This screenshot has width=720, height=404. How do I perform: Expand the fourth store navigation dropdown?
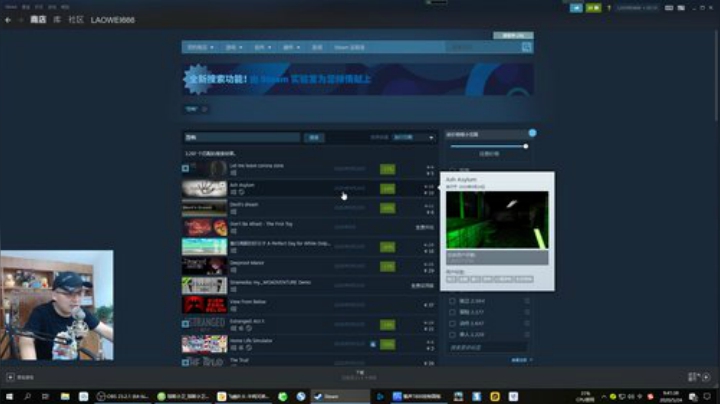pos(291,47)
